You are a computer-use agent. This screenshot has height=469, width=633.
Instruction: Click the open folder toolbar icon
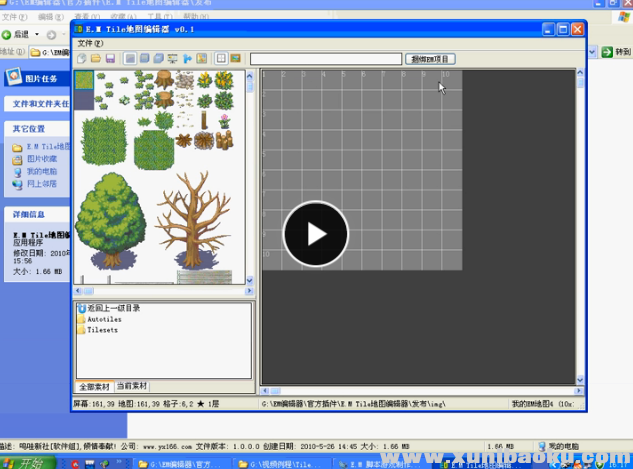(x=96, y=59)
